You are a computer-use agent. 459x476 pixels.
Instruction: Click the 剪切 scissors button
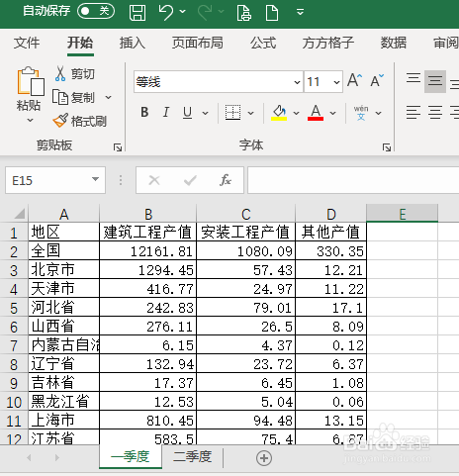[75, 73]
